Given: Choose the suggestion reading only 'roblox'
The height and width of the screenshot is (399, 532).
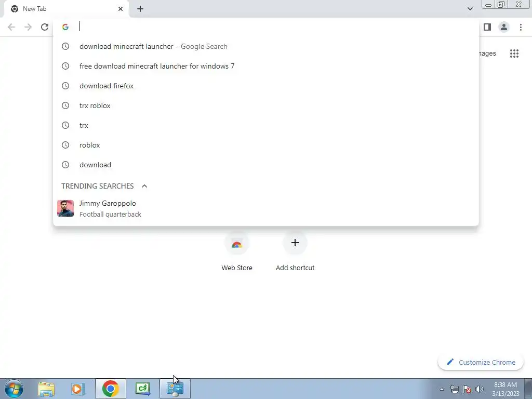Looking at the screenshot, I should click(265, 145).
